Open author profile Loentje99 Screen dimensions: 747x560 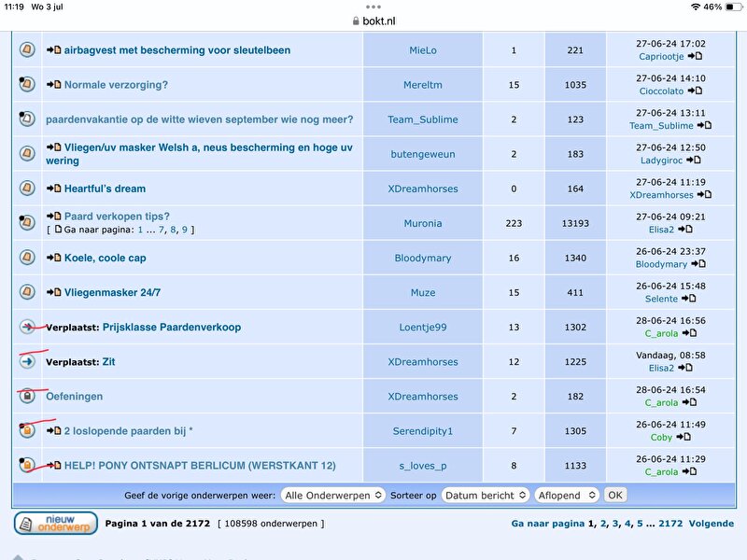pos(423,328)
